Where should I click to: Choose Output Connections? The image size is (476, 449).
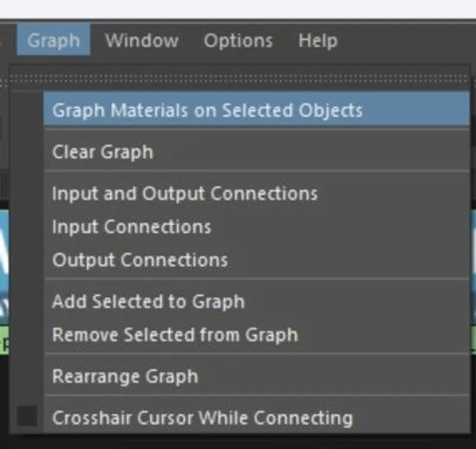pyautogui.click(x=140, y=260)
